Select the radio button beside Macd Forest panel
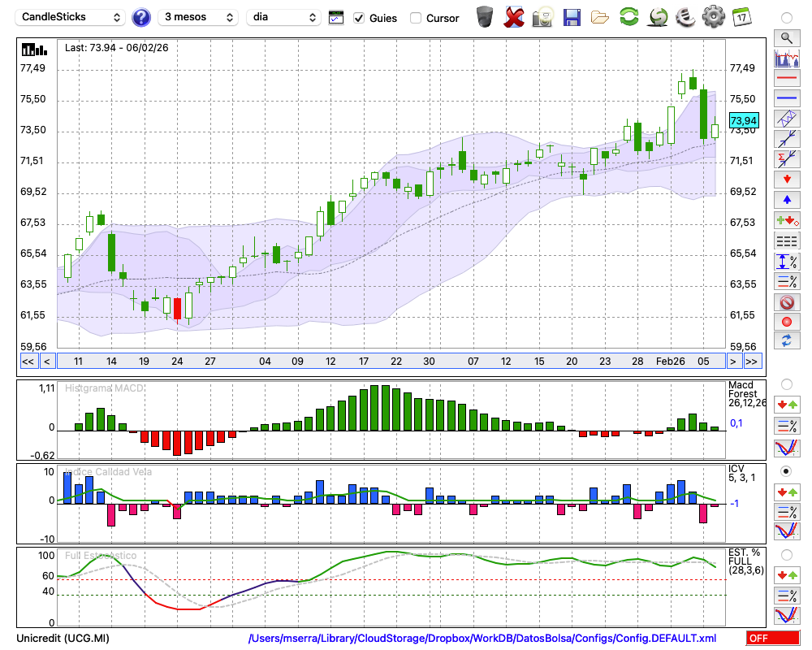This screenshot has height=650, width=812. (786, 383)
